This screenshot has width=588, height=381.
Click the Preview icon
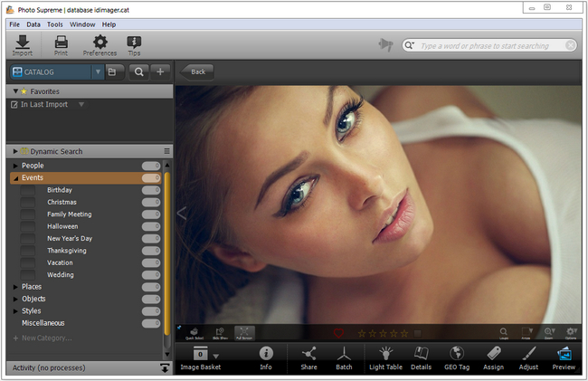coord(564,358)
